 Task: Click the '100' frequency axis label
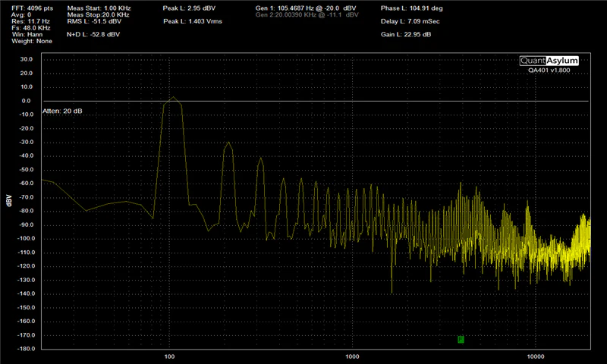(x=169, y=356)
